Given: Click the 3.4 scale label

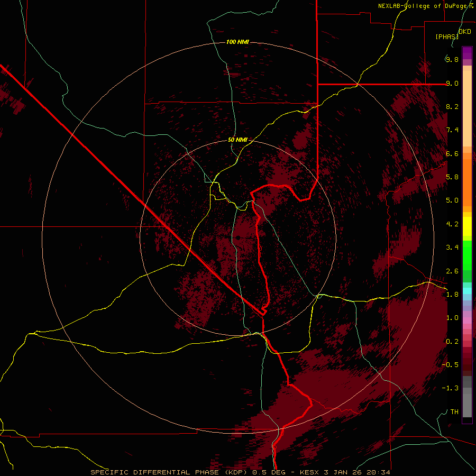Looking at the screenshot, I should pyautogui.click(x=452, y=248).
